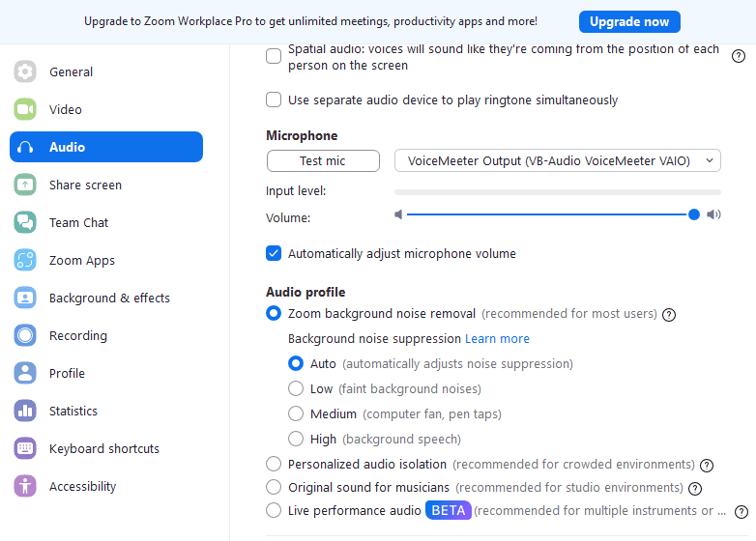The width and height of the screenshot is (756, 541).
Task: Click the Zoom Apps icon
Action: pos(25,260)
